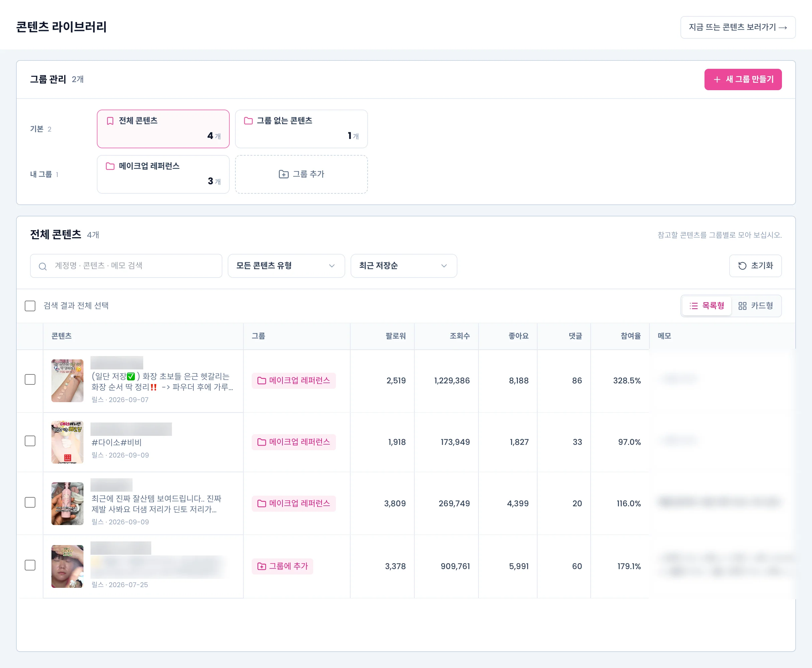
Task: Open the 메이크업 레퍼런스 group card
Action: click(163, 174)
